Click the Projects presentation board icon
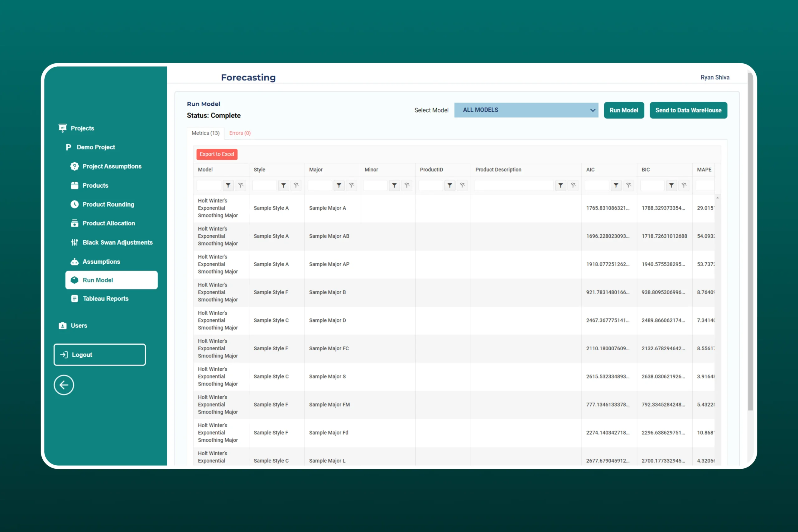Screen dimensions: 798x532 click(x=62, y=128)
